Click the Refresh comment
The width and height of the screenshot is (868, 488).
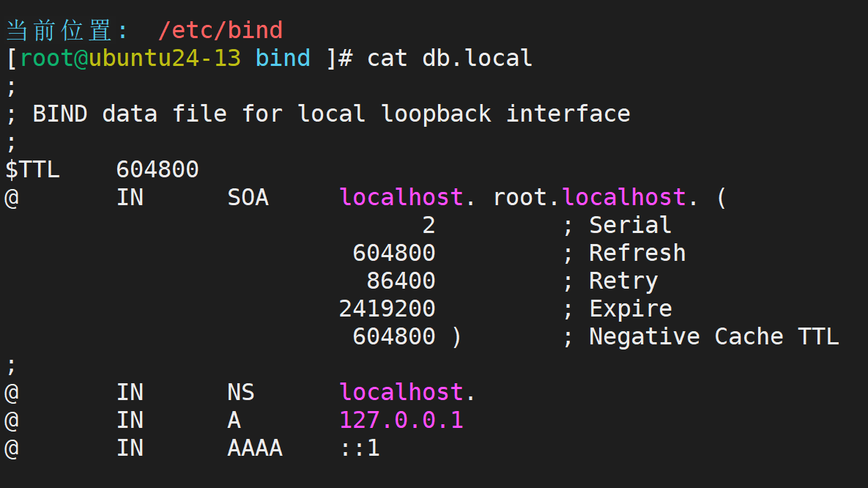tap(637, 253)
